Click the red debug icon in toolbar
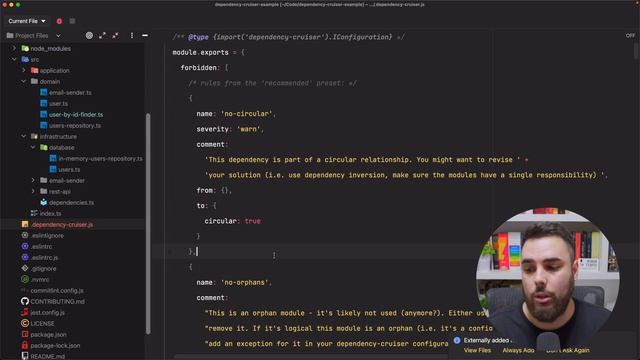The image size is (640, 360). pos(59,21)
